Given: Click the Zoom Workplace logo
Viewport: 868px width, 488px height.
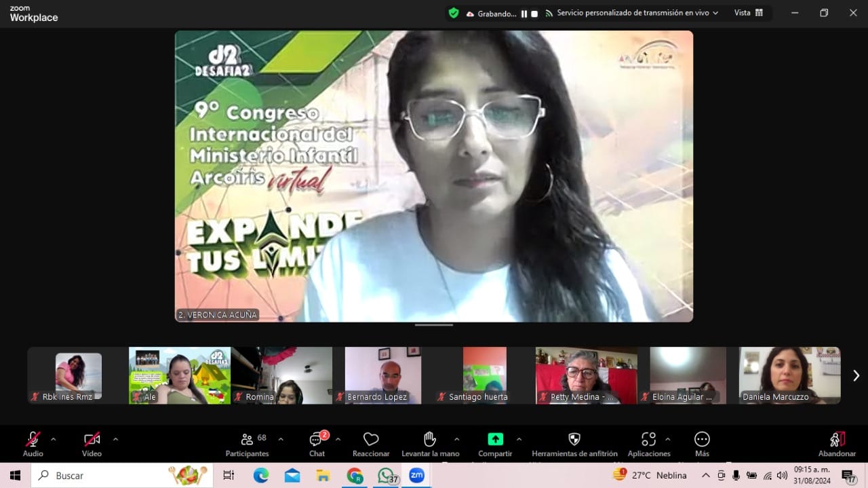Looking at the screenshot, I should click(x=34, y=14).
